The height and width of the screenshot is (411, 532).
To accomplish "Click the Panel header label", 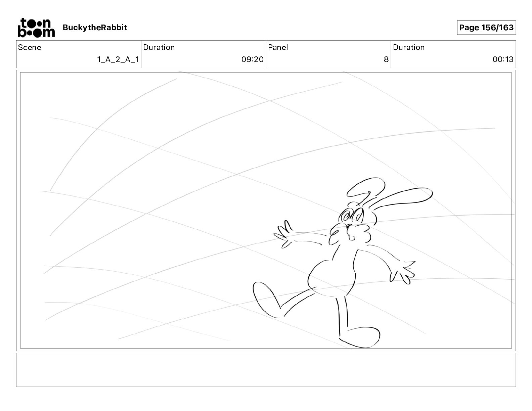I will pos(278,47).
